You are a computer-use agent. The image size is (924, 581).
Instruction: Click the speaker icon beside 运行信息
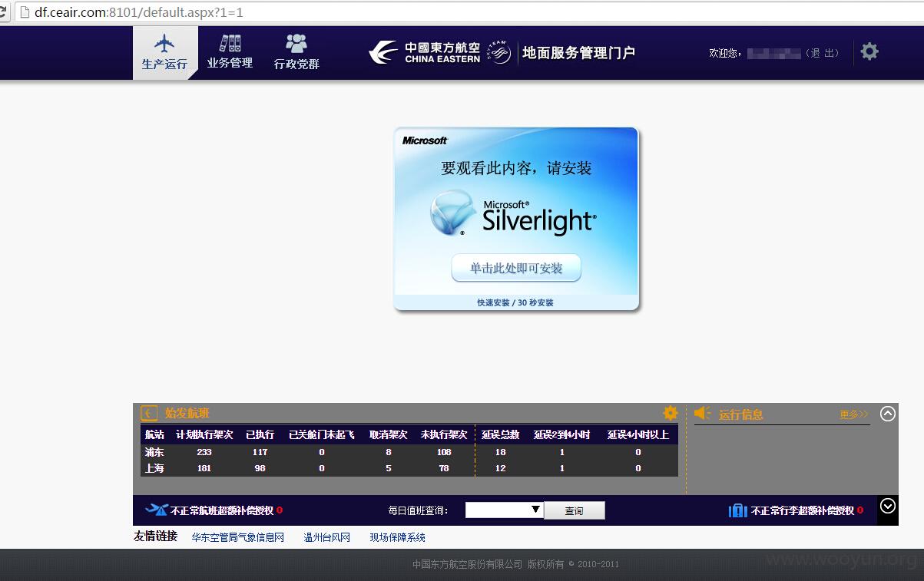(x=702, y=414)
